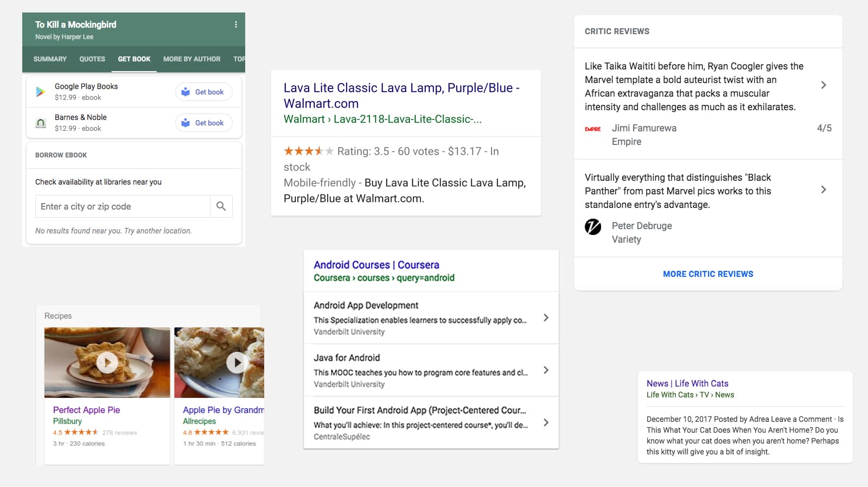Image resolution: width=868 pixels, height=487 pixels.
Task: Click the Coursera courses breadcrumb URL
Action: (x=384, y=278)
